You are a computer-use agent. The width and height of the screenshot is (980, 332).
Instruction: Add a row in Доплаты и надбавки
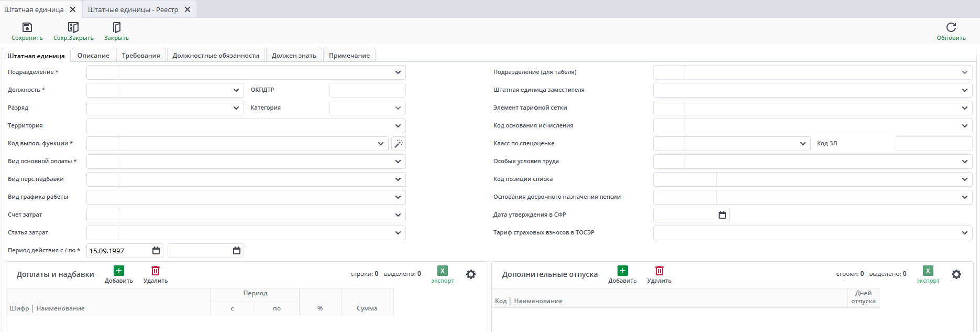click(x=119, y=271)
